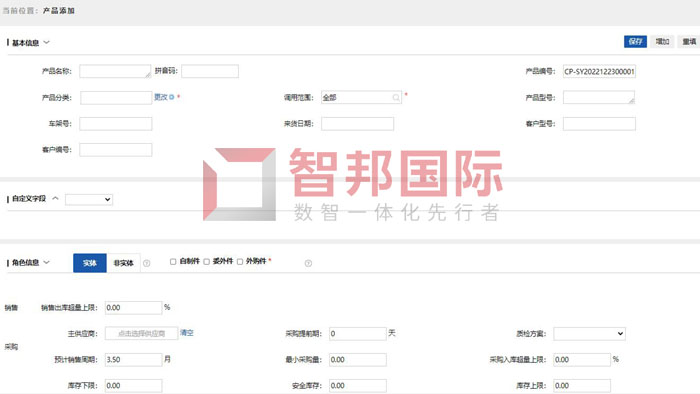Check the 自制件 checkbox
700x394 pixels.
click(173, 261)
